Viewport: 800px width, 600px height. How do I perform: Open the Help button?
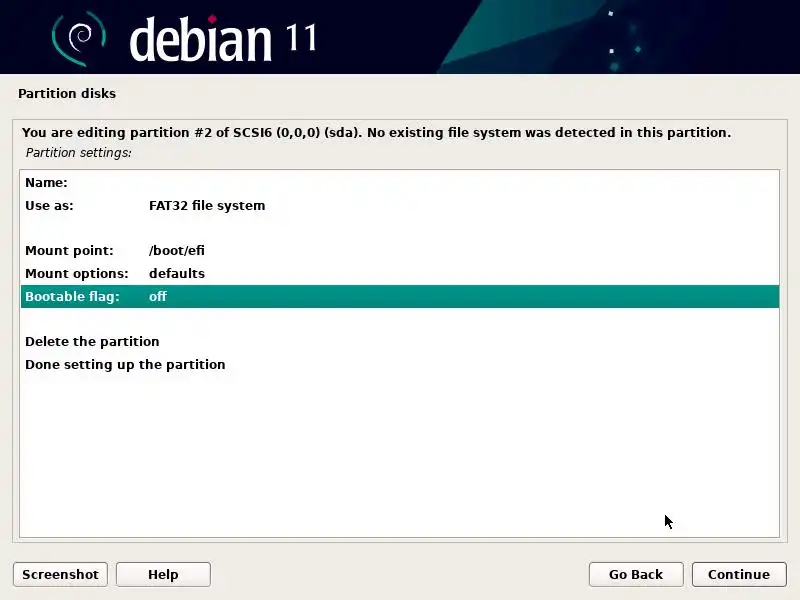click(163, 574)
